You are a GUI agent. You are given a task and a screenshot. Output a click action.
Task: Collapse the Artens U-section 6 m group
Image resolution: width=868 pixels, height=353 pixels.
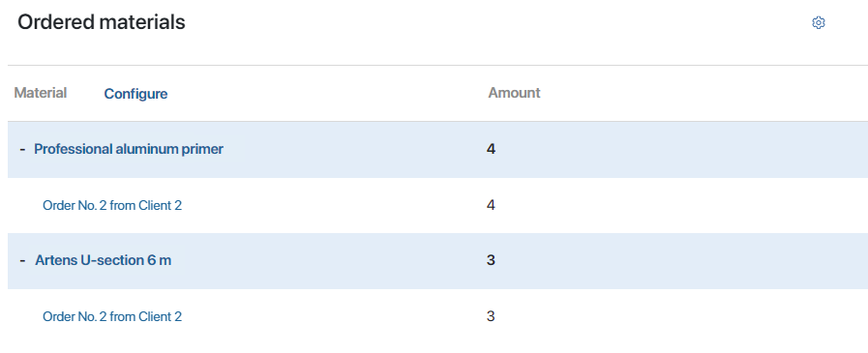click(x=22, y=260)
